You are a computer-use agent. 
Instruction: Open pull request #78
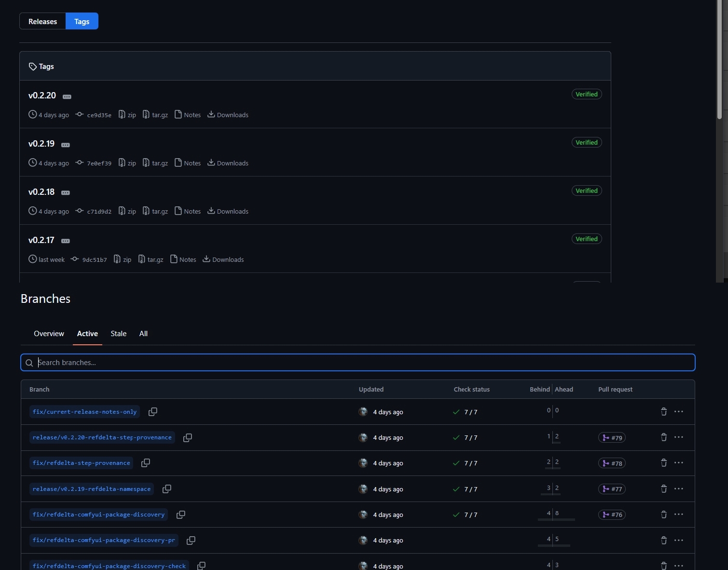(x=612, y=463)
